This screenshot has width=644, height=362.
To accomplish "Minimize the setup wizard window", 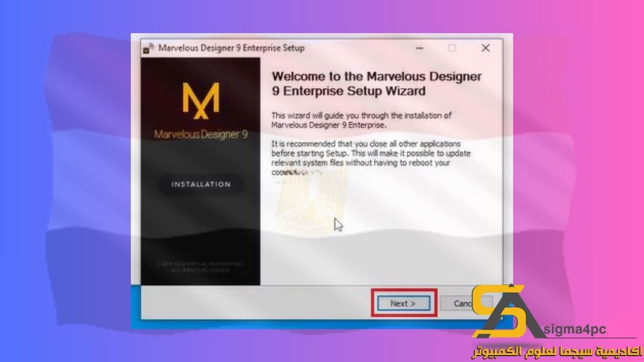I will (420, 48).
